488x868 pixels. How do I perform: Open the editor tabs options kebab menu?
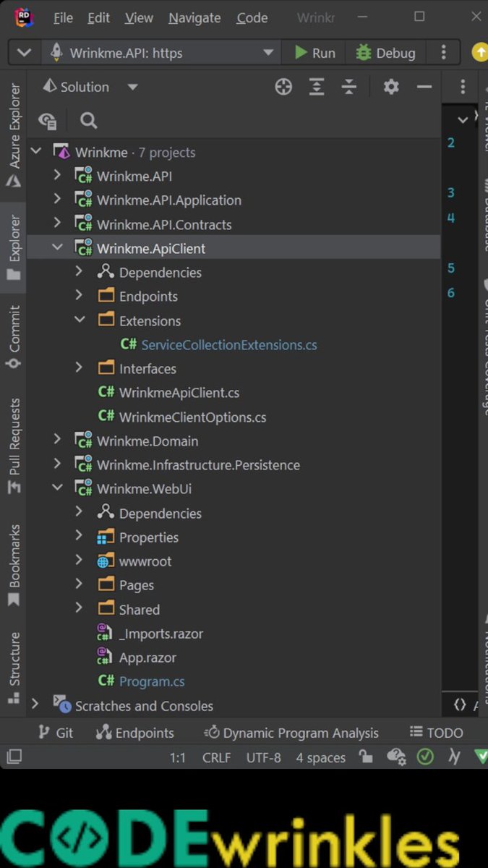coord(463,87)
